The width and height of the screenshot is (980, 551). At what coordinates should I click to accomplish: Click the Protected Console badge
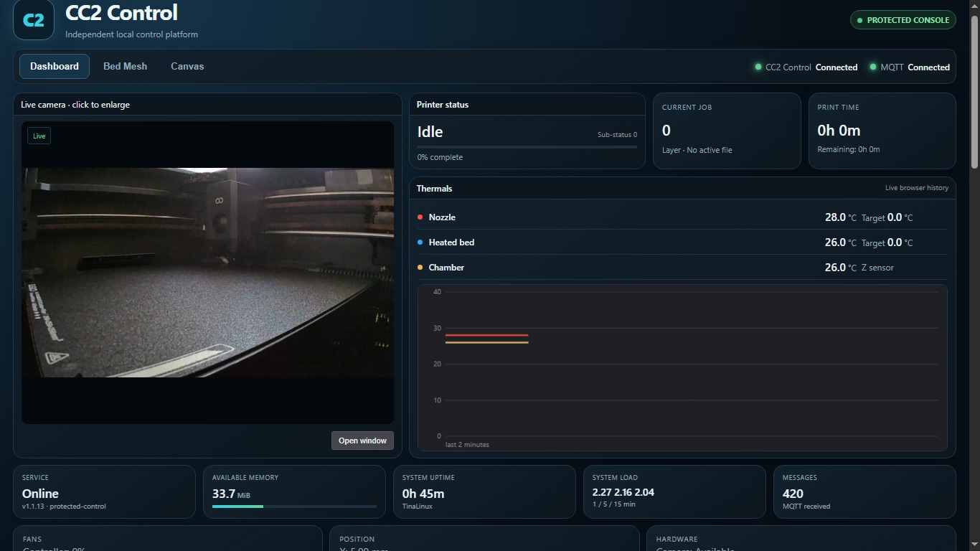coord(903,20)
